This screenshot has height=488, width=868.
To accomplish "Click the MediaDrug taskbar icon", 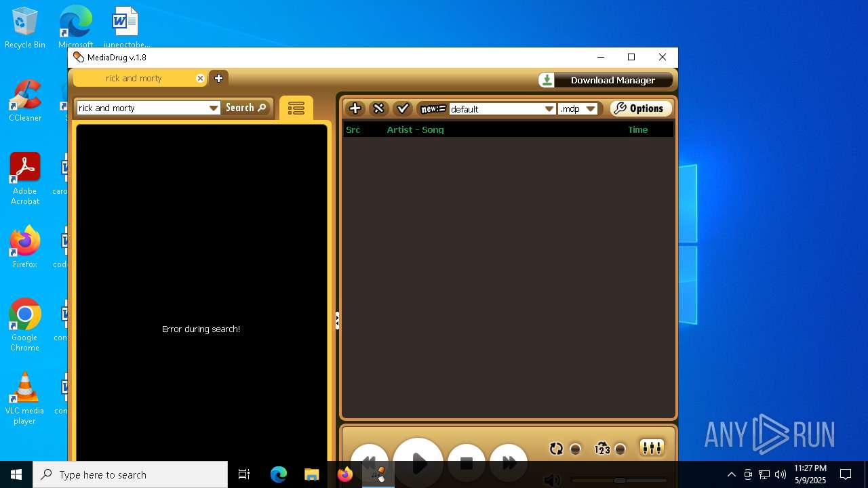I will pos(378,474).
